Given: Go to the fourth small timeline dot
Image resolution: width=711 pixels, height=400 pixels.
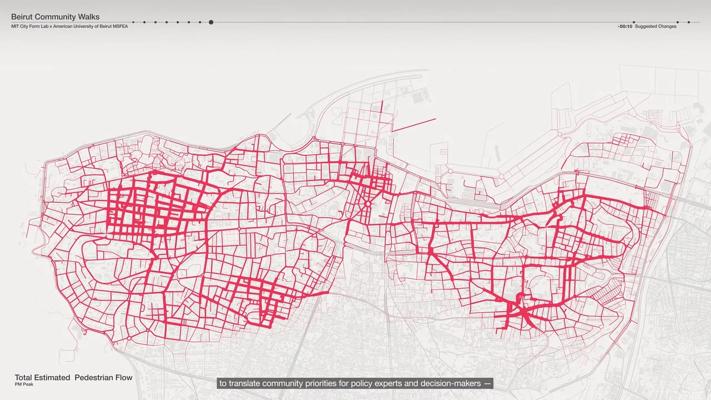Looking at the screenshot, I should pos(166,22).
